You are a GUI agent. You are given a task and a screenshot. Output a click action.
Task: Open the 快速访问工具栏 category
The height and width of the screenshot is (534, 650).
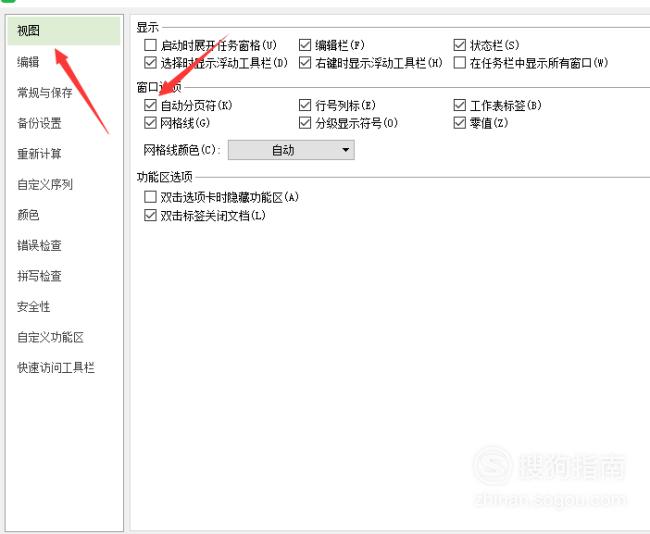click(56, 367)
